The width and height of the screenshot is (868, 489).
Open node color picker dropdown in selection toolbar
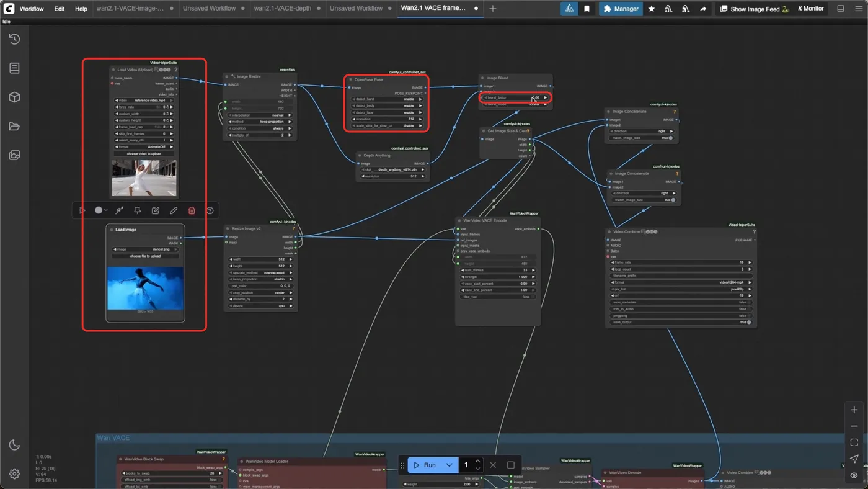100,210
